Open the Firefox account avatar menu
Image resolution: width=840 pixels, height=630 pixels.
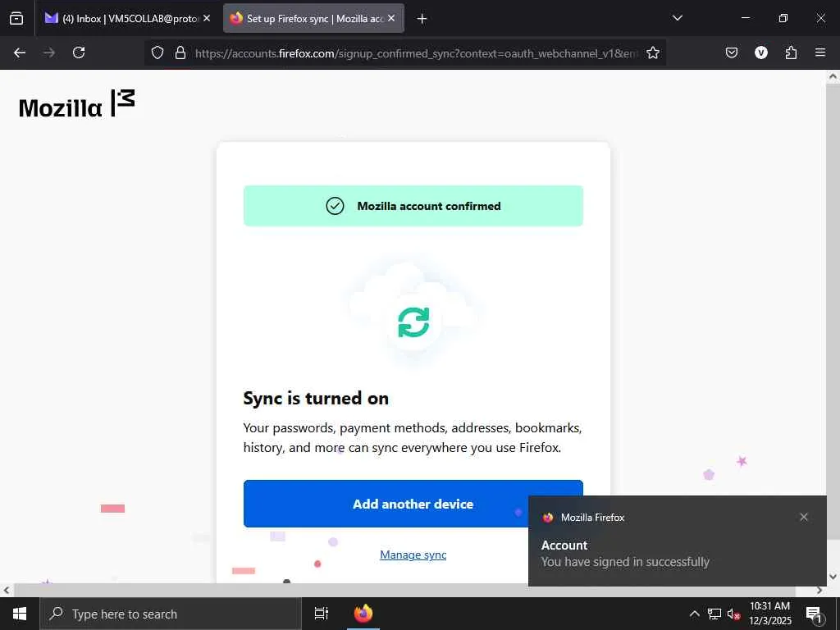click(x=761, y=52)
